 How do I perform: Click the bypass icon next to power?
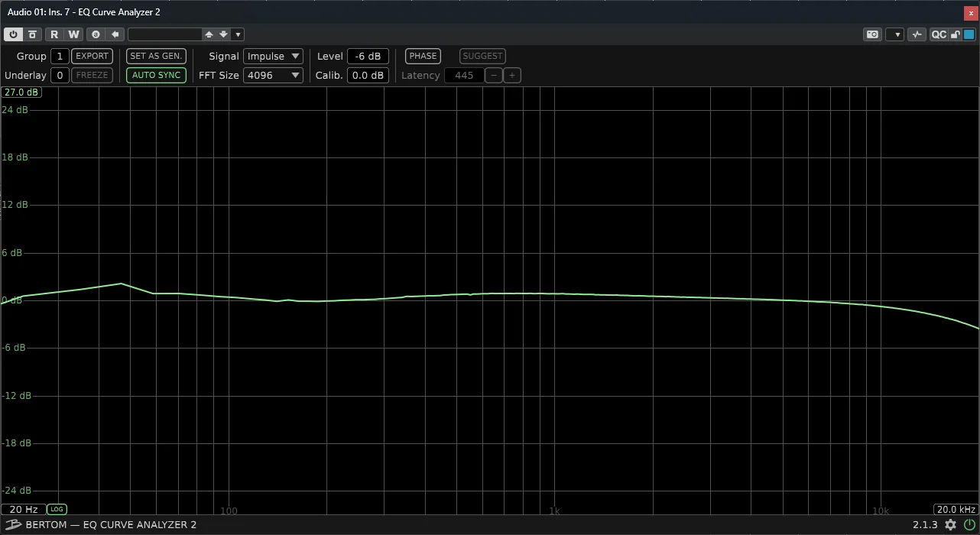coord(32,34)
